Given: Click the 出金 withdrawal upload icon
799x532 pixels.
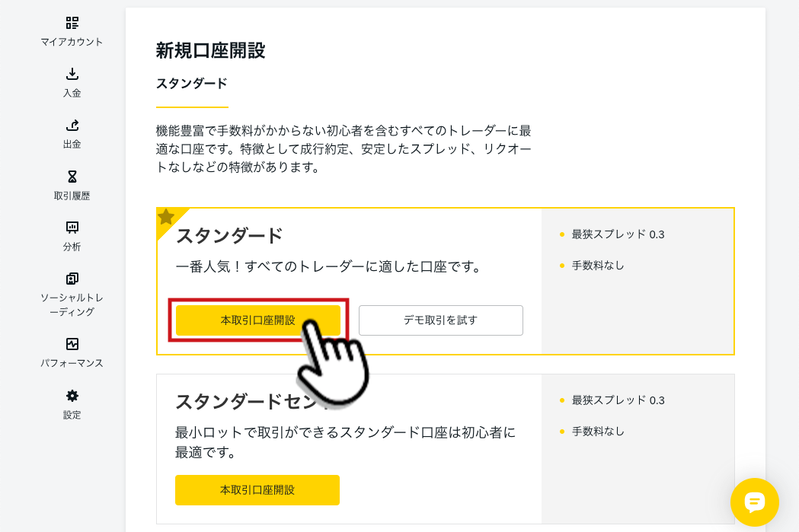Looking at the screenshot, I should (72, 126).
